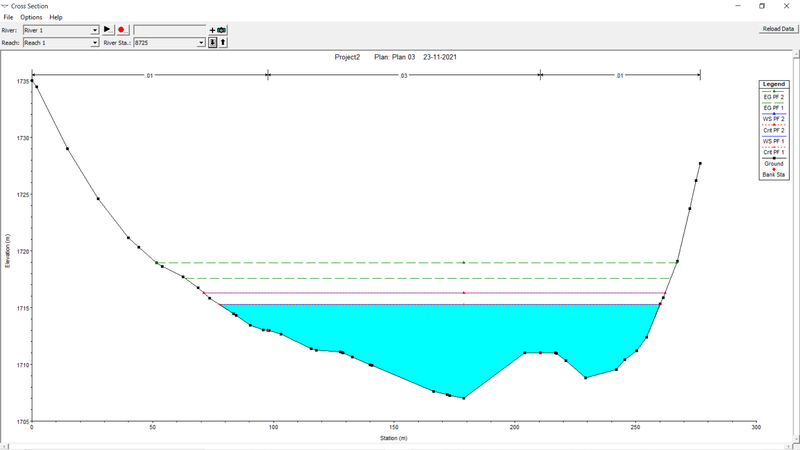Click the red record button
800x450 pixels.
tap(122, 30)
